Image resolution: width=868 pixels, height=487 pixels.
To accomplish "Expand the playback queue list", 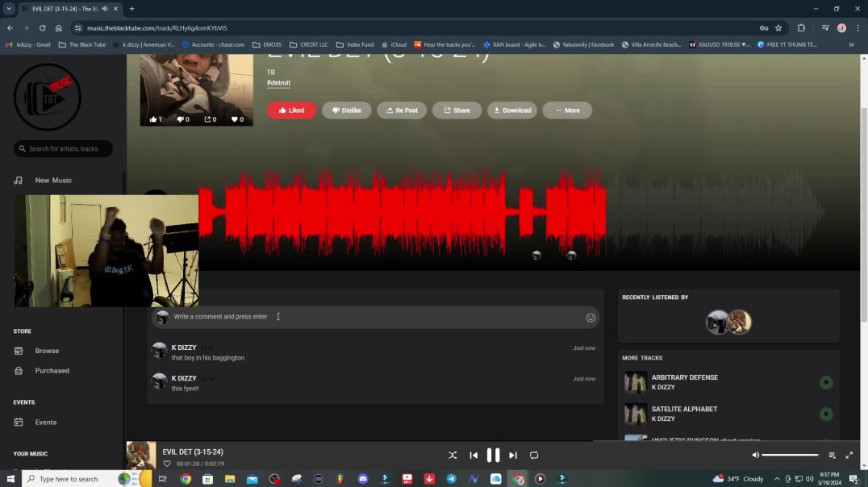I will pos(832,455).
